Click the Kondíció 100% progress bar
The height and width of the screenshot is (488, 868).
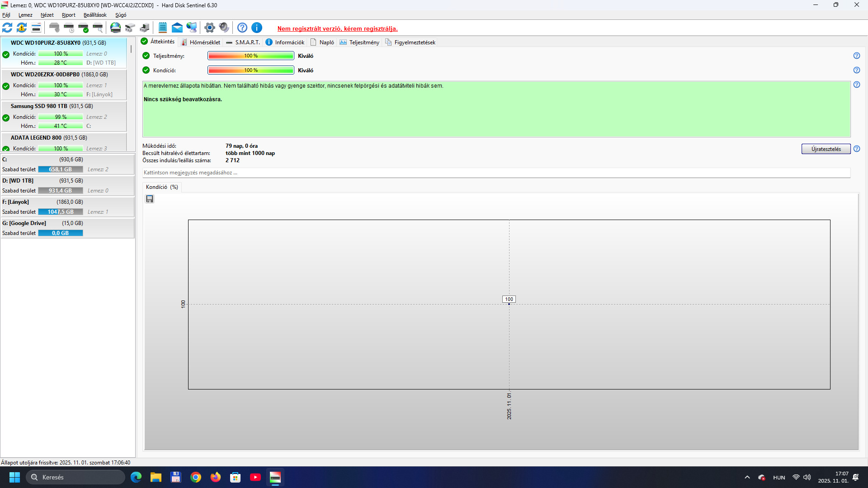pyautogui.click(x=251, y=70)
